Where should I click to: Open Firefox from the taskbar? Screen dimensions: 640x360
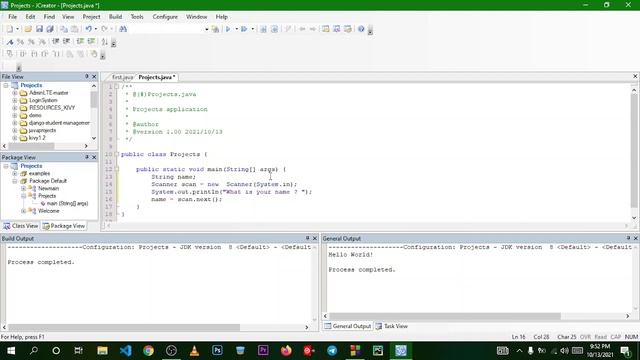[286, 351]
